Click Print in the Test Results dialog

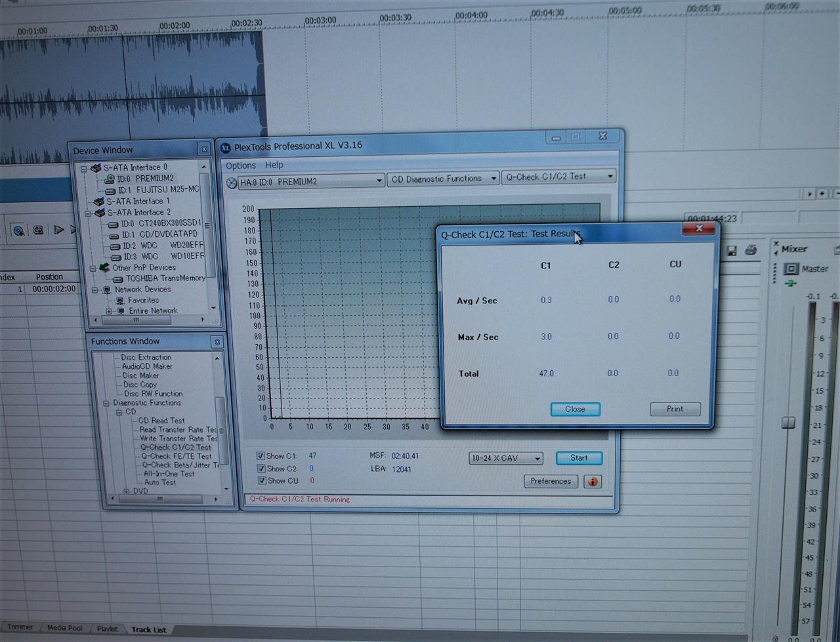tap(675, 409)
